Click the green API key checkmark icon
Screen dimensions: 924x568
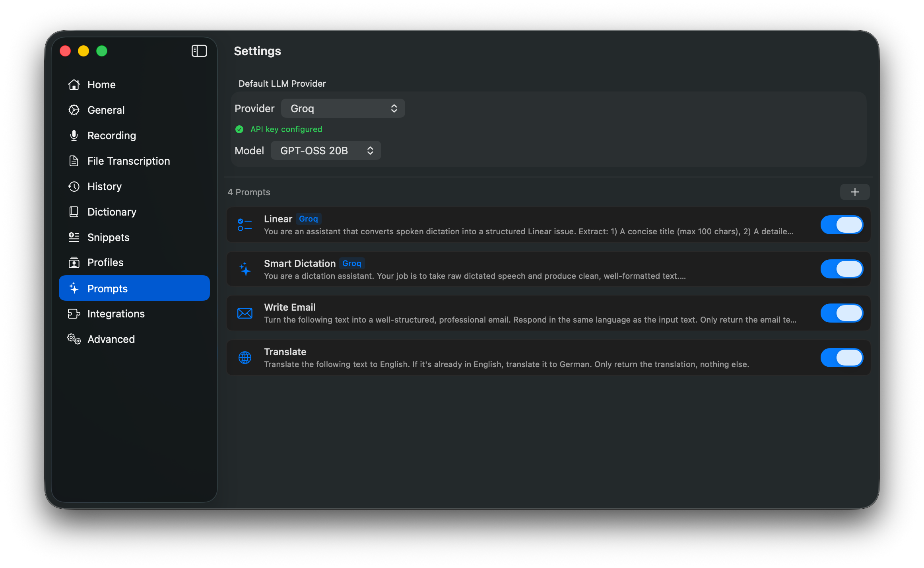pyautogui.click(x=239, y=129)
